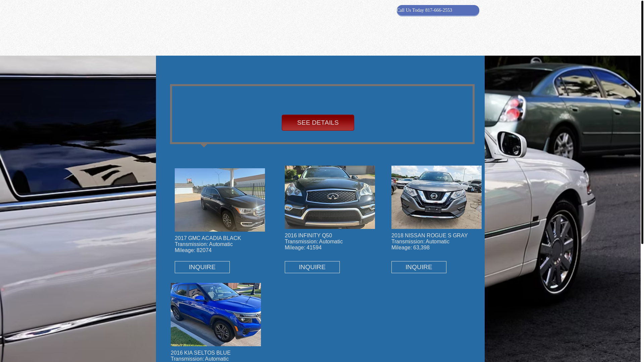Inquire about the 2017 GMC Acadia Black
Viewport: 644px width, 362px height.
click(x=202, y=267)
